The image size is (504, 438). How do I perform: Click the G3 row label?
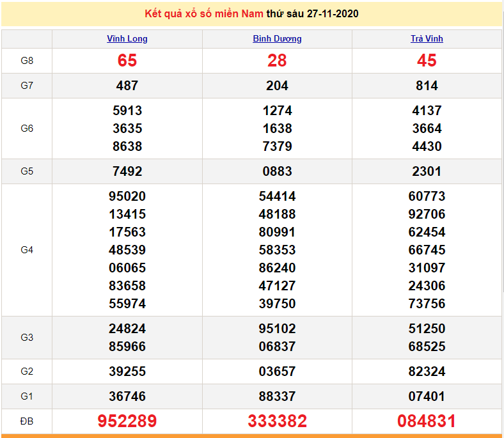pos(27,338)
